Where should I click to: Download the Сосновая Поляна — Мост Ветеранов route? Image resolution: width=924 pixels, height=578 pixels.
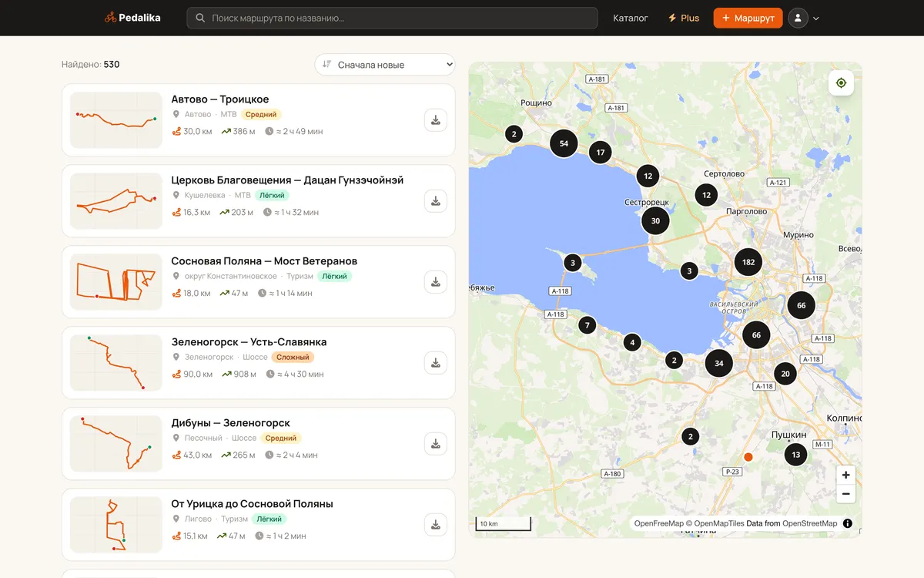436,282
